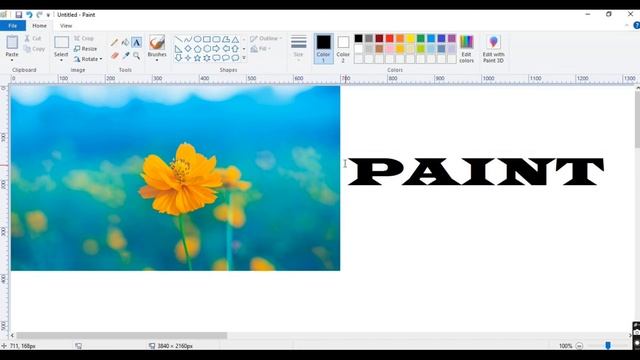Click the Undo arrow in the title bar
Image resolution: width=640 pixels, height=360 pixels.
(x=29, y=15)
